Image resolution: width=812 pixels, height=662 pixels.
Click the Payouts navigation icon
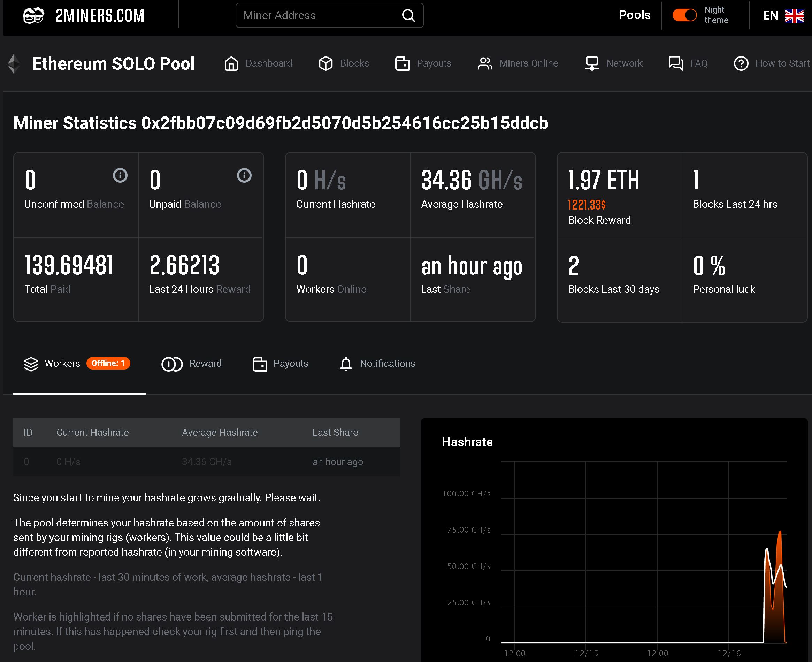pyautogui.click(x=402, y=63)
